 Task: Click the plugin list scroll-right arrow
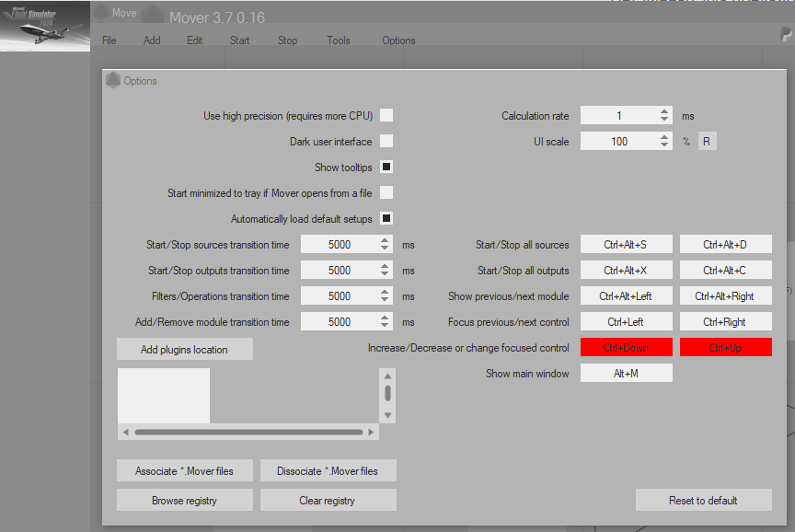372,432
